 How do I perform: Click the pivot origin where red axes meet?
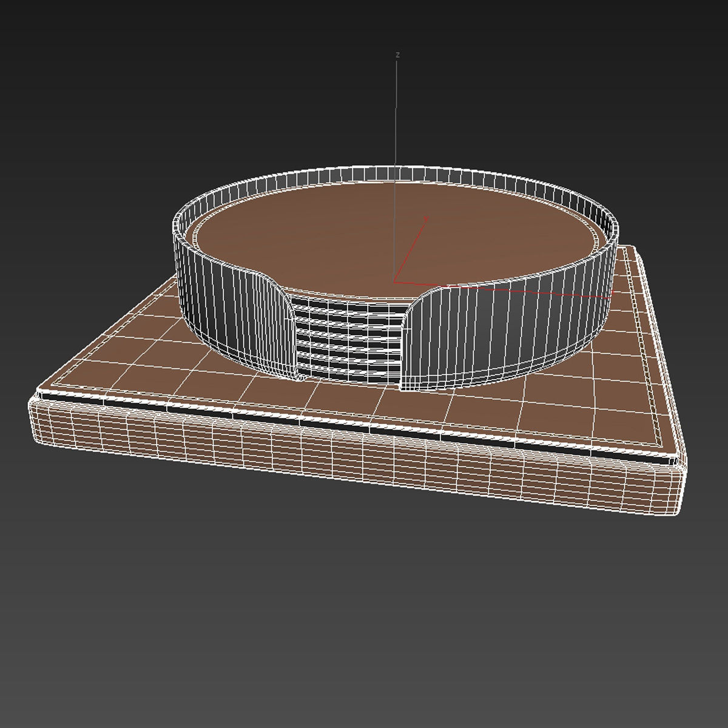pyautogui.click(x=395, y=281)
